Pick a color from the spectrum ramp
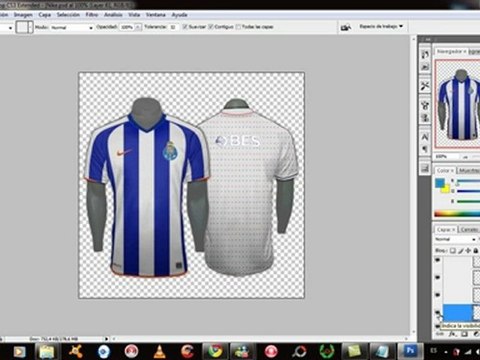The width and height of the screenshot is (480, 360). (457, 214)
